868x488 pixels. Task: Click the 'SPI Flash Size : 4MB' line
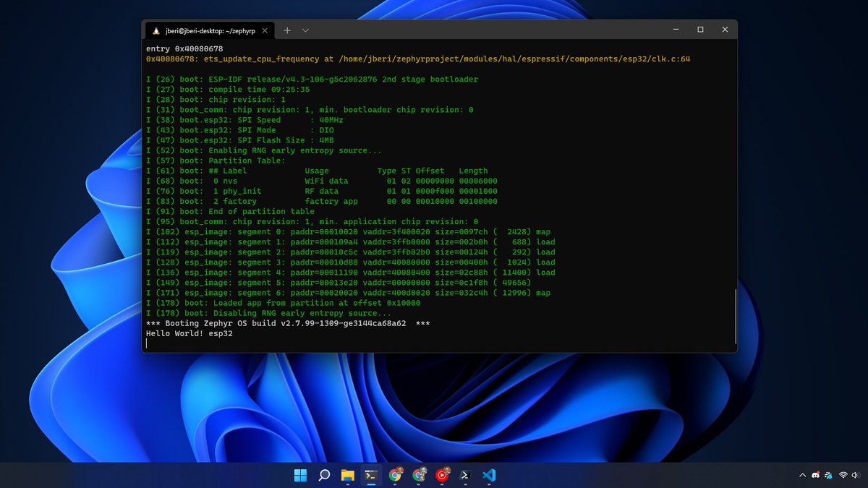click(239, 140)
